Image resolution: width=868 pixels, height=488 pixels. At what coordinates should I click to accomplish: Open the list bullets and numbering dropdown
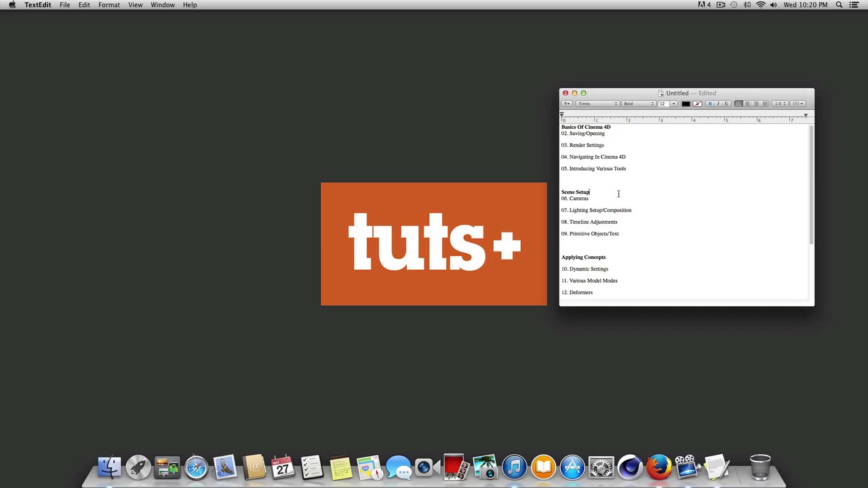pyautogui.click(x=798, y=104)
